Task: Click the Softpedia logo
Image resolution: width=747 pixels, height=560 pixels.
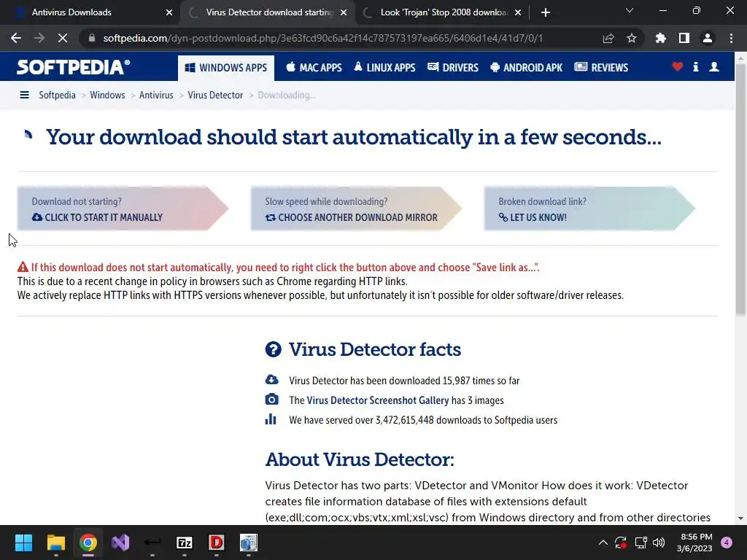Action: (74, 67)
